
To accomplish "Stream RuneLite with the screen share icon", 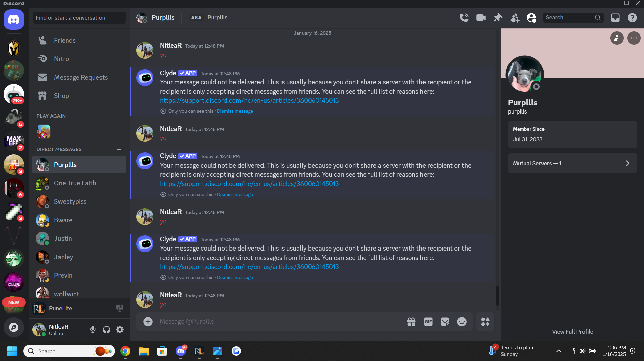I will tap(120, 308).
